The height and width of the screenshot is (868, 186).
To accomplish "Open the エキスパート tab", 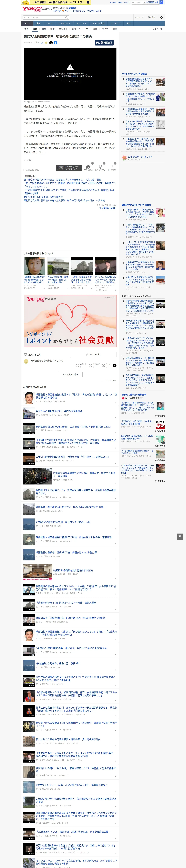I will (x=64, y=23).
